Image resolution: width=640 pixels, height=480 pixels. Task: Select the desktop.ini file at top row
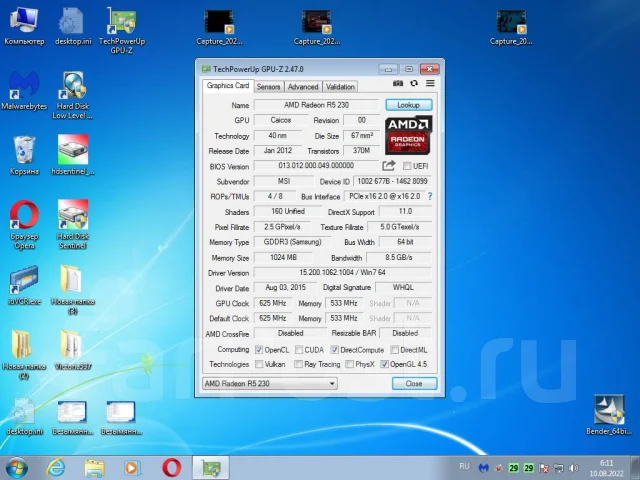(x=73, y=26)
